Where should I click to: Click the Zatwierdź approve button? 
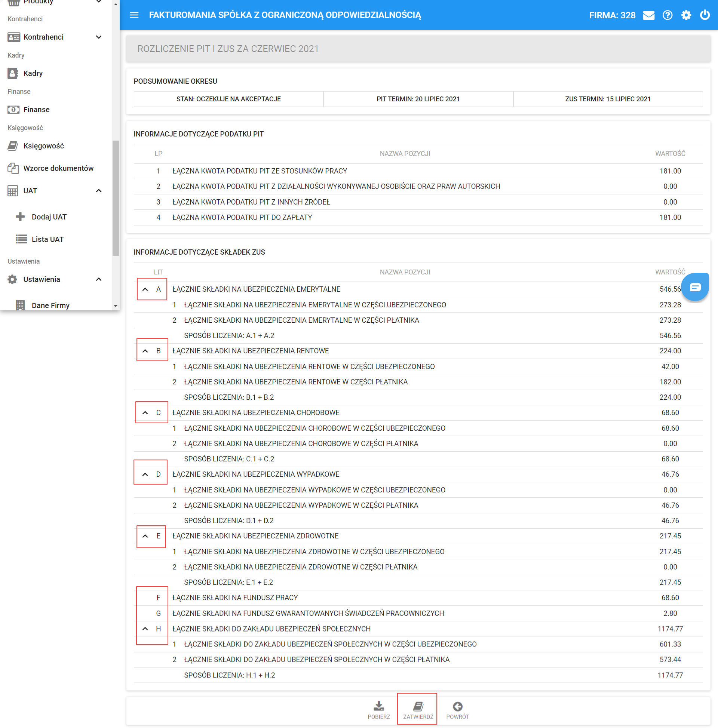(418, 710)
